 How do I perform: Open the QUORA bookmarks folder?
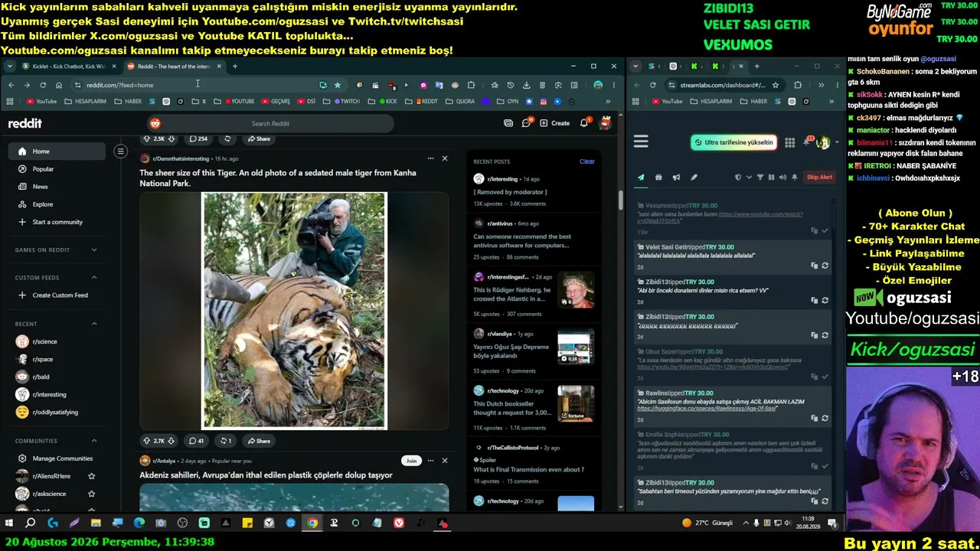coord(460,102)
